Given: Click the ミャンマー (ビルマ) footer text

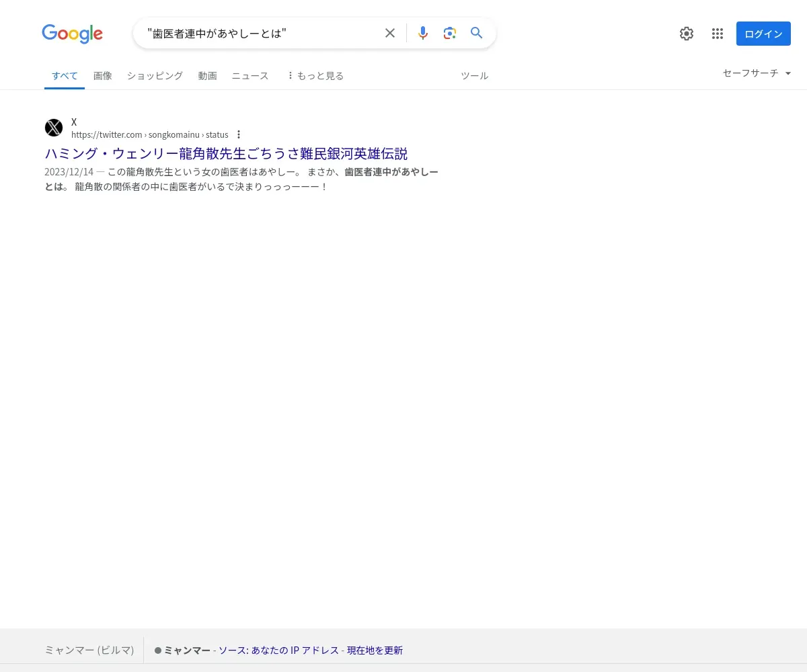Looking at the screenshot, I should [89, 650].
